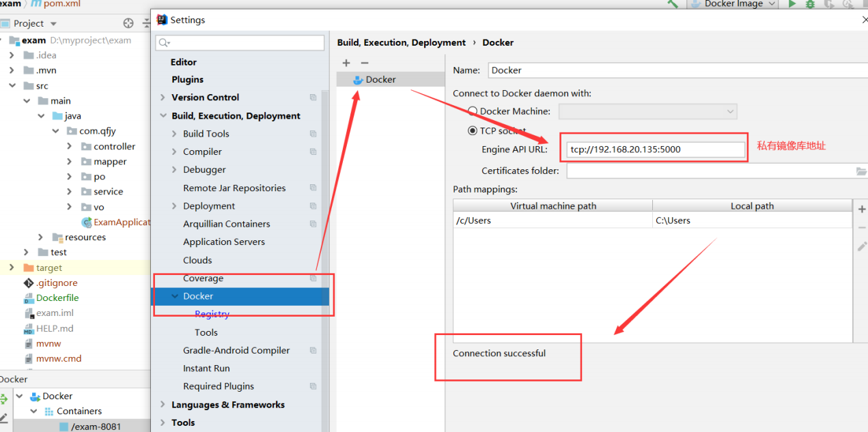Screen dimensions: 868x432
Task: Add a new Docker configuration with plus
Action: tap(346, 63)
